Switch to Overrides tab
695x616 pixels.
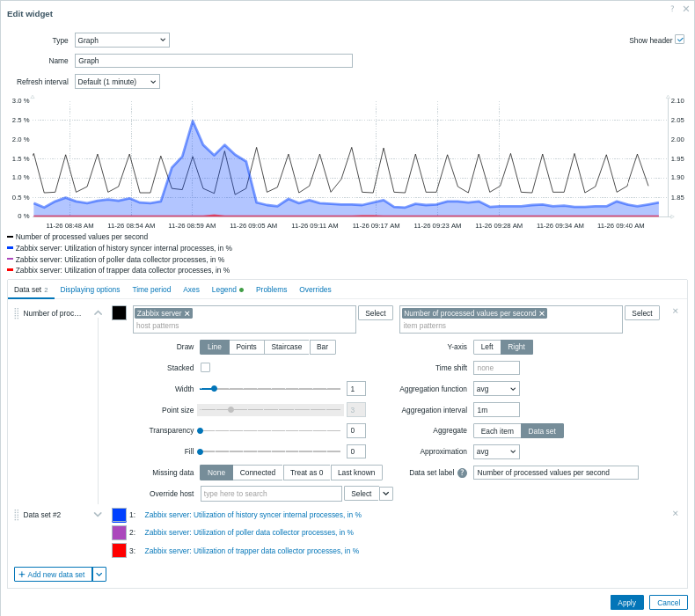tap(315, 290)
